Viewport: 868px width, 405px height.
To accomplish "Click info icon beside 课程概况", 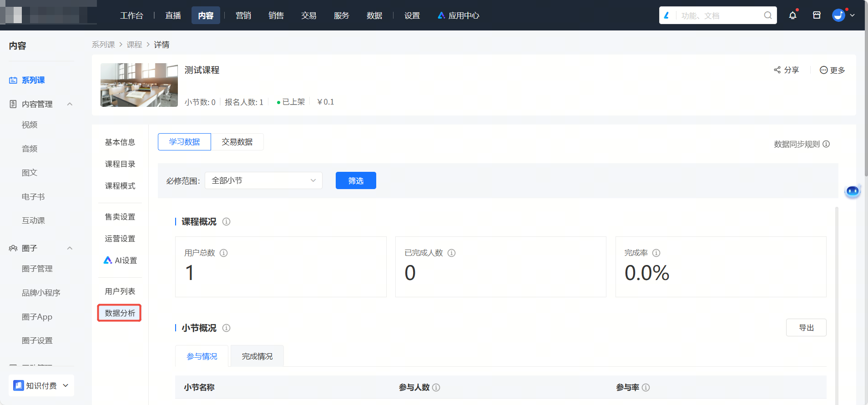I will pos(226,222).
